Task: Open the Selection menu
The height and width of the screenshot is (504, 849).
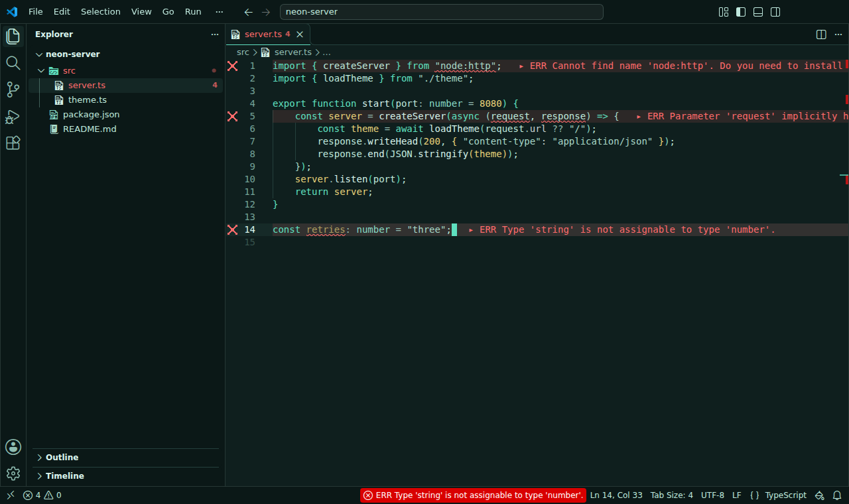Action: tap(101, 12)
